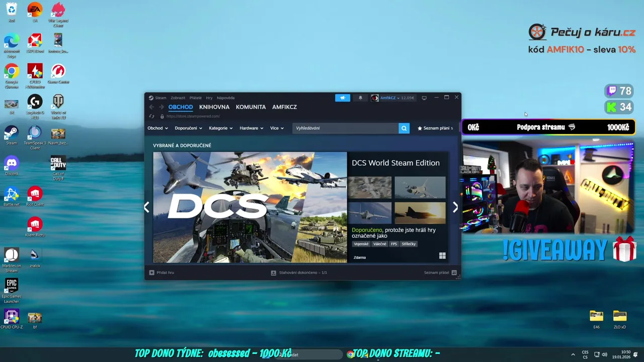Switch to the AMFIKCZ profile tab
644x362 pixels.
tap(284, 107)
